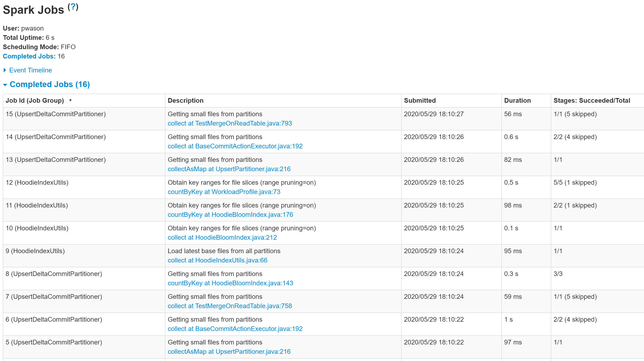Sort by the Duration column header

point(517,100)
